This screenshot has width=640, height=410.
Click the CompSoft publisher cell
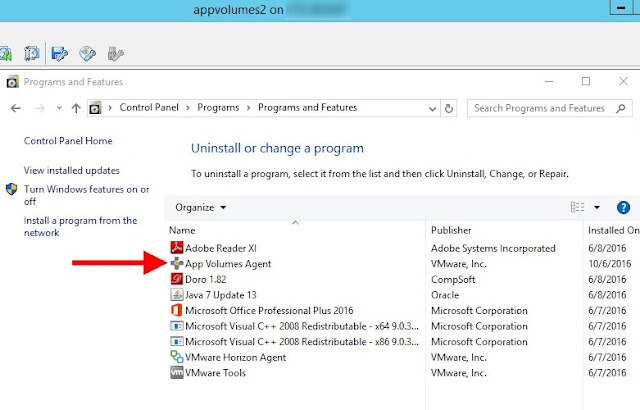(x=453, y=279)
